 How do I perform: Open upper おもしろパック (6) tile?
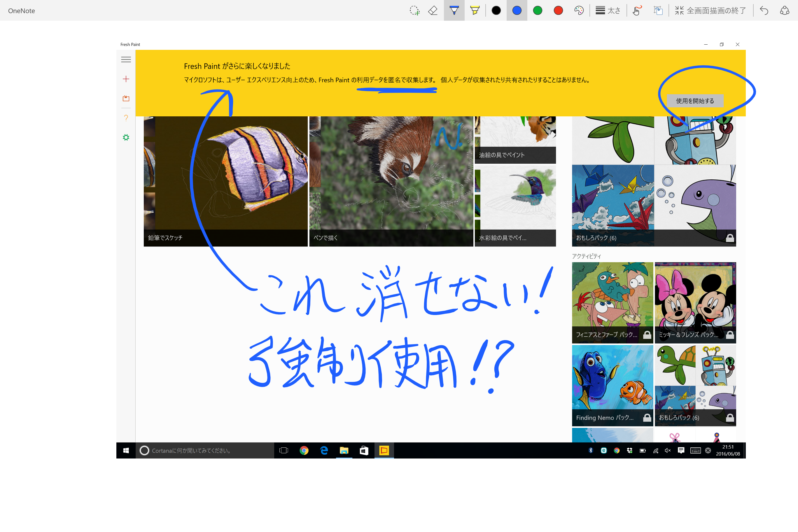pos(654,181)
